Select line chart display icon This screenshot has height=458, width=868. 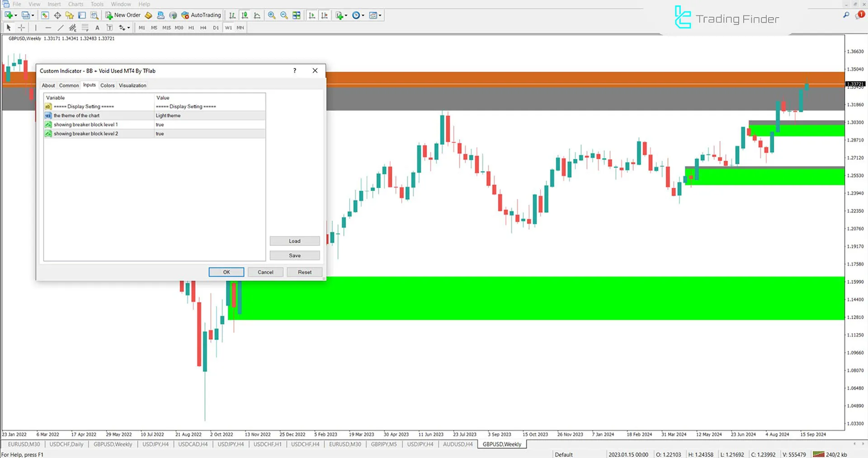257,15
